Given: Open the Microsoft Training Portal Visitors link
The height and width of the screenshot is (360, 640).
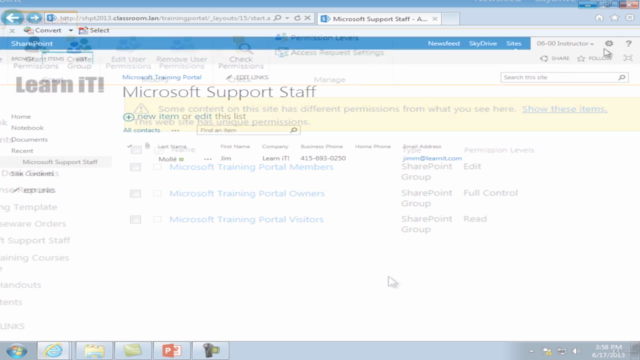Looking at the screenshot, I should (246, 219).
